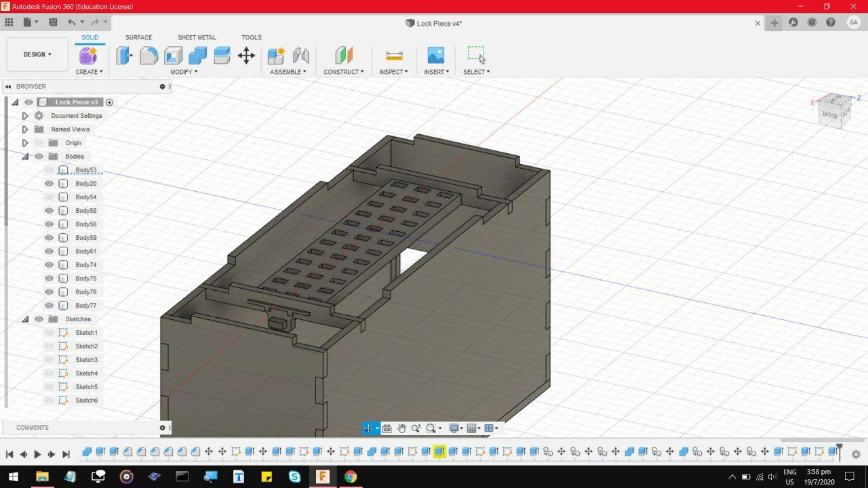868x488 pixels.
Task: Select the SOLID tab
Action: click(x=90, y=37)
